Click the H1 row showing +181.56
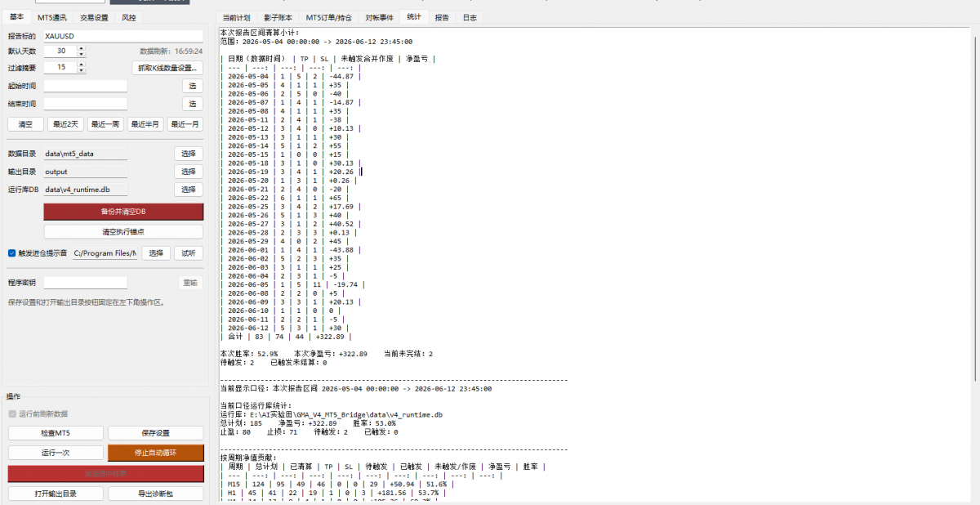 (x=332, y=493)
